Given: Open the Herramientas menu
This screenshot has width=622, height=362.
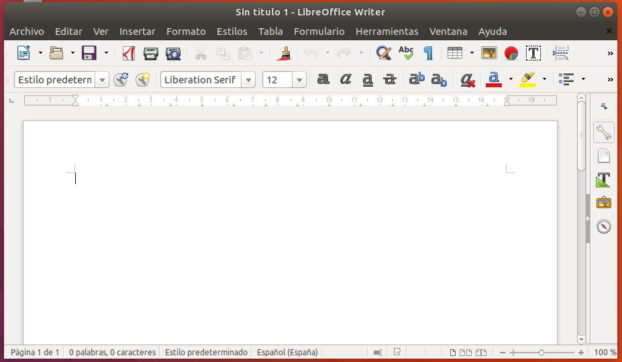Looking at the screenshot, I should coord(387,31).
